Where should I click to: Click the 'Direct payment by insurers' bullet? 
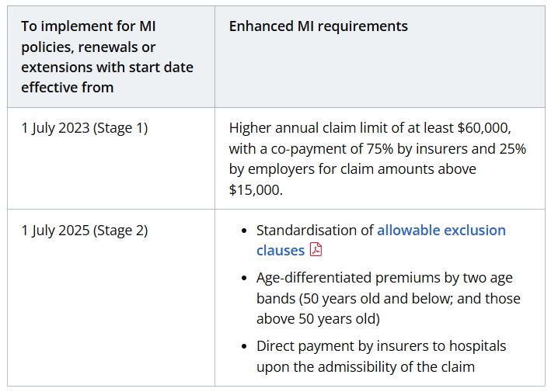[x=381, y=356]
